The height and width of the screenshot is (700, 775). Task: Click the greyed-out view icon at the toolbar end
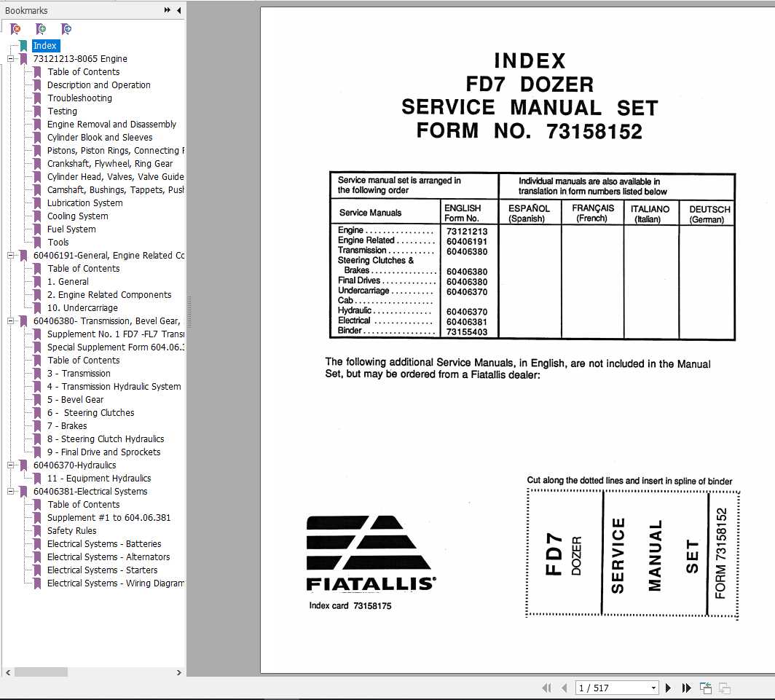tap(725, 688)
